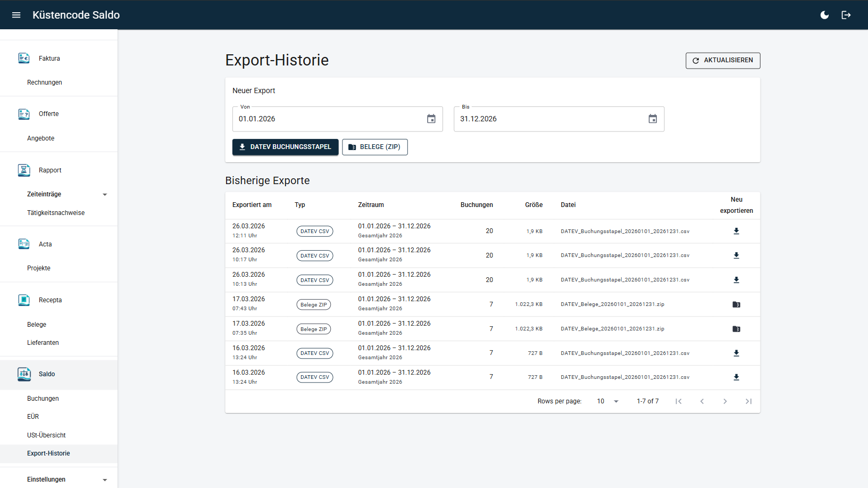The height and width of the screenshot is (488, 868).
Task: Expand the Einstellungen section
Action: pyautogui.click(x=105, y=479)
